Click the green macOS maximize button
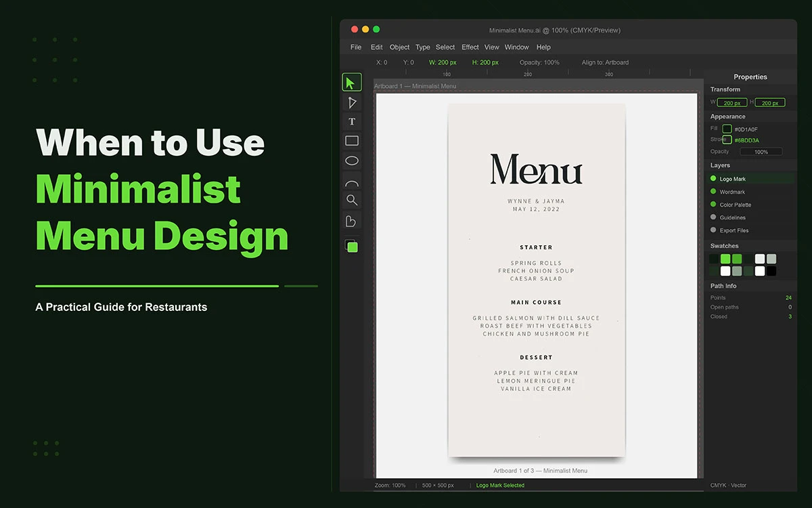Image resolution: width=812 pixels, height=508 pixels. point(376,30)
